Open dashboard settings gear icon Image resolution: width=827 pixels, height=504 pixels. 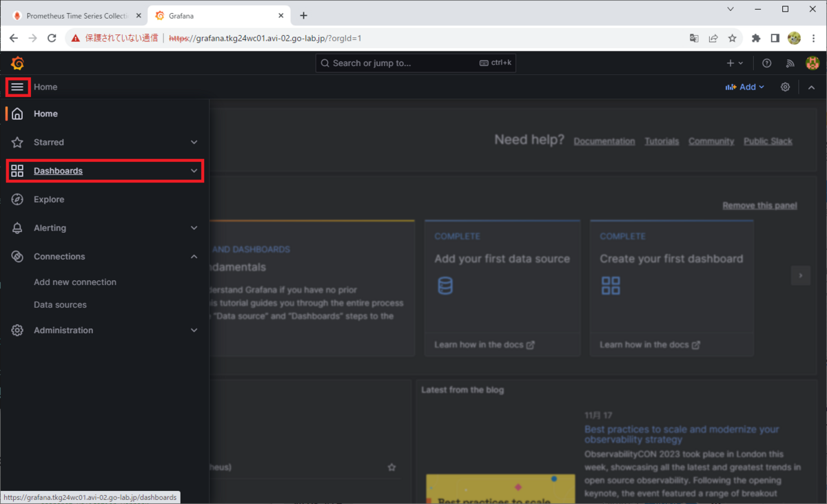click(x=785, y=87)
